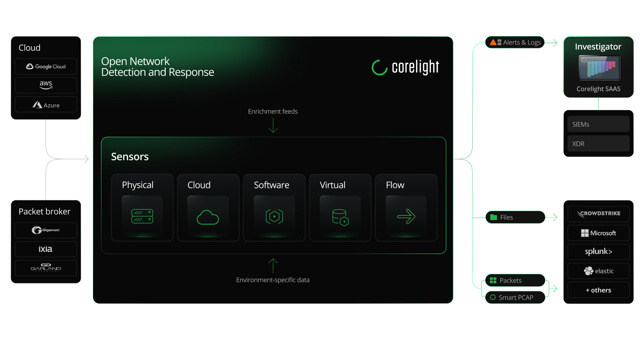Select Google Cloud under the Cloud panel
The image size is (644, 340).
click(x=46, y=66)
